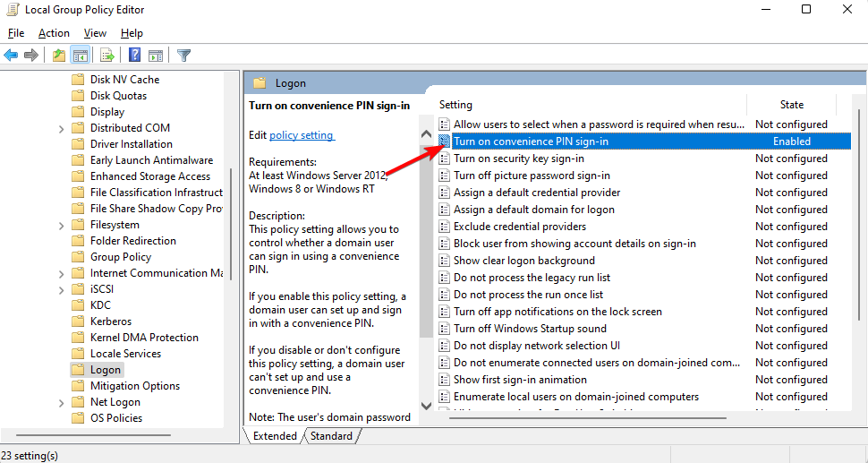The height and width of the screenshot is (463, 868).
Task: Select Do not enumerate connected users setting
Action: 597,363
